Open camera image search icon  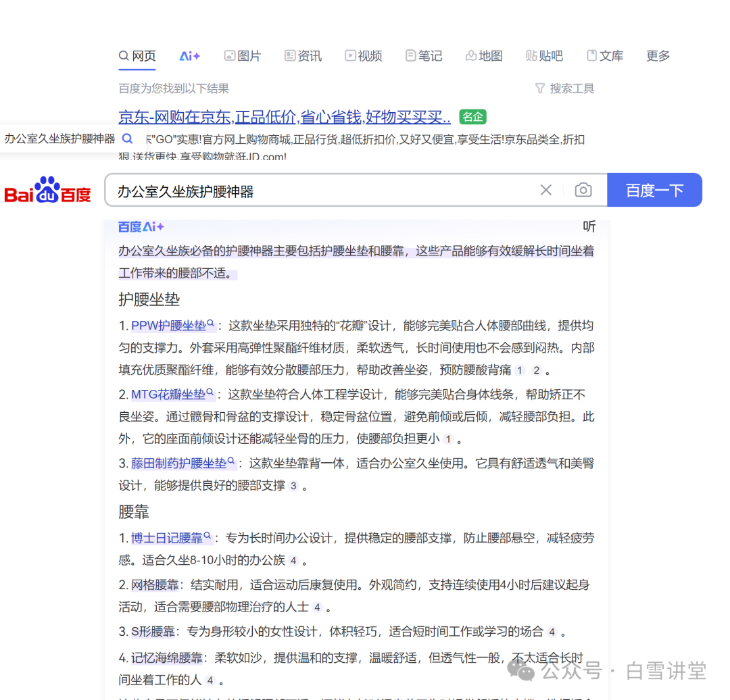pos(583,190)
